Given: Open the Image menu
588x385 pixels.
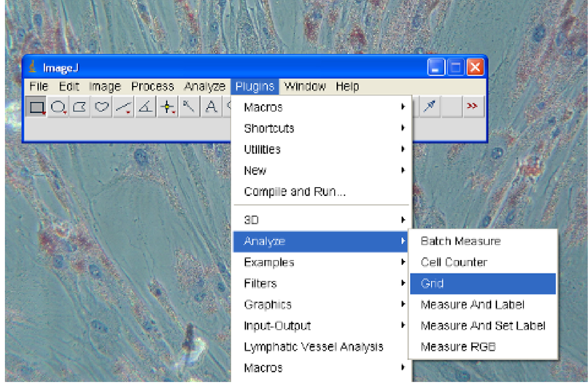Looking at the screenshot, I should pos(105,86).
